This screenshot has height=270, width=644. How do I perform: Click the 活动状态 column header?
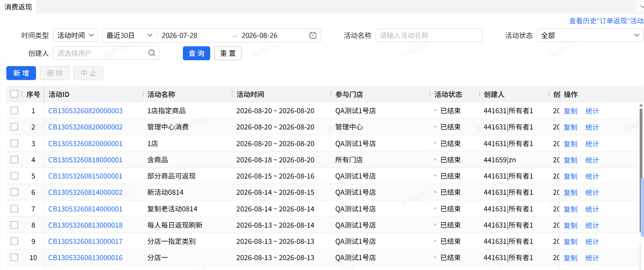[x=448, y=94]
